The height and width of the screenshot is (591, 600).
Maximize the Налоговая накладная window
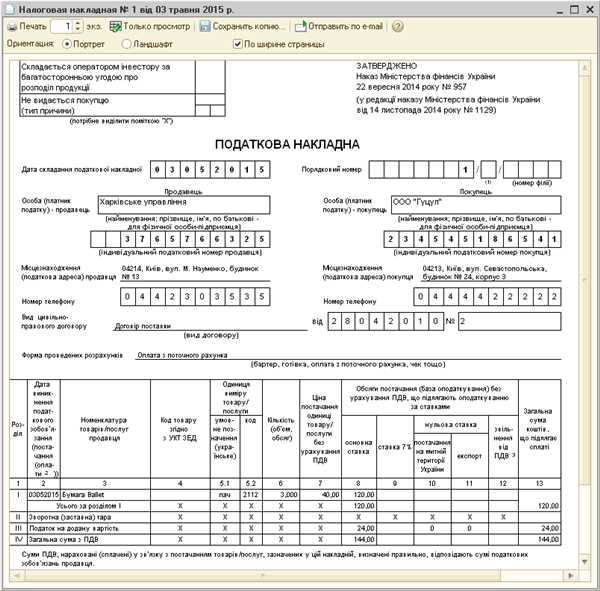[574, 10]
